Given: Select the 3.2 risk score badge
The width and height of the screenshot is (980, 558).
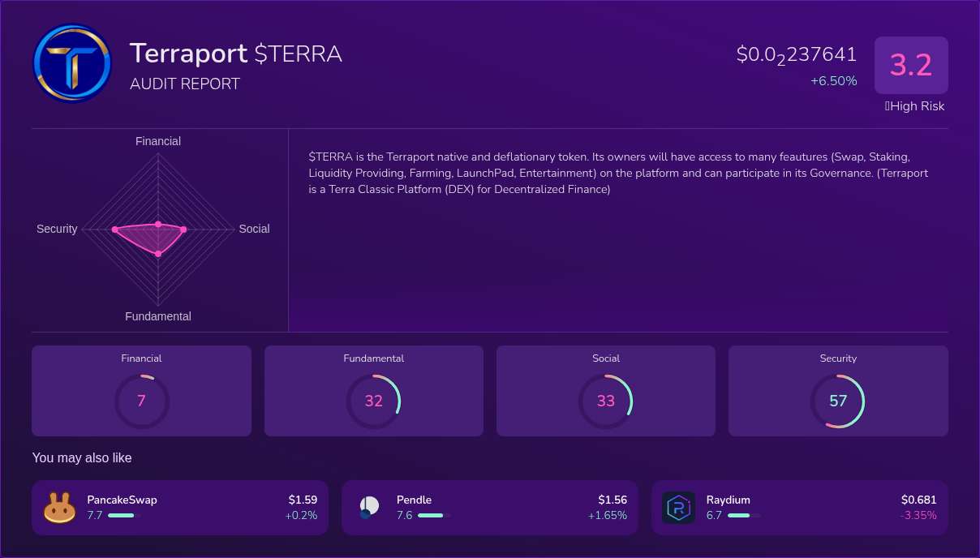Looking at the screenshot, I should tap(911, 65).
